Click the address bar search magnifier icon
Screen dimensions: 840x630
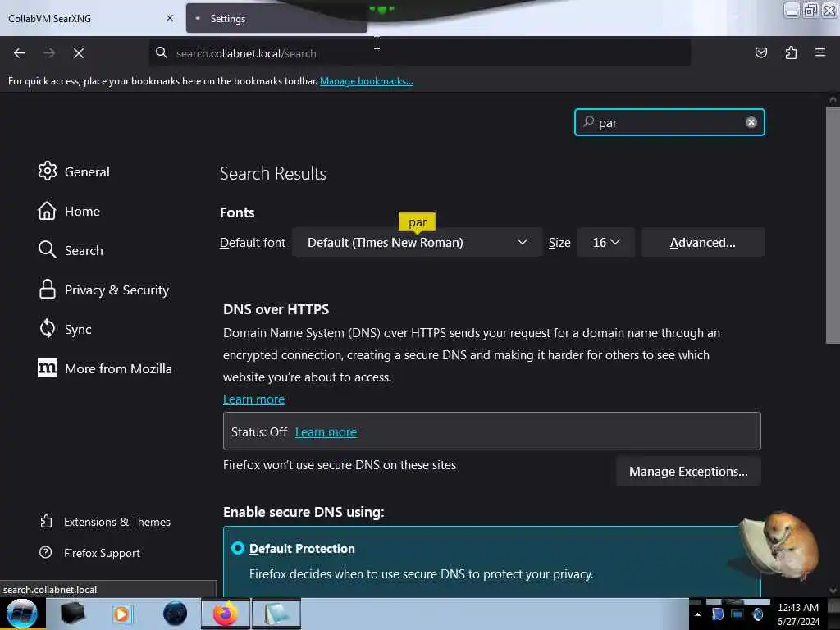click(162, 52)
